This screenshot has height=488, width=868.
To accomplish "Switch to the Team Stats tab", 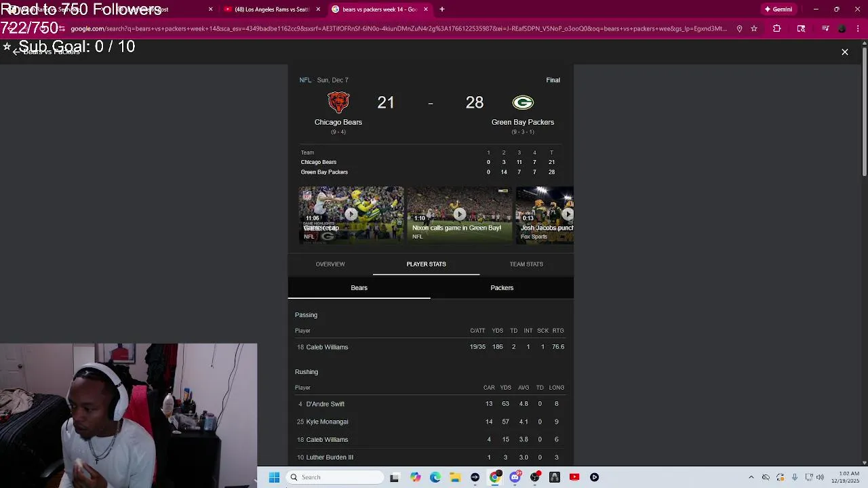I will 526,264.
